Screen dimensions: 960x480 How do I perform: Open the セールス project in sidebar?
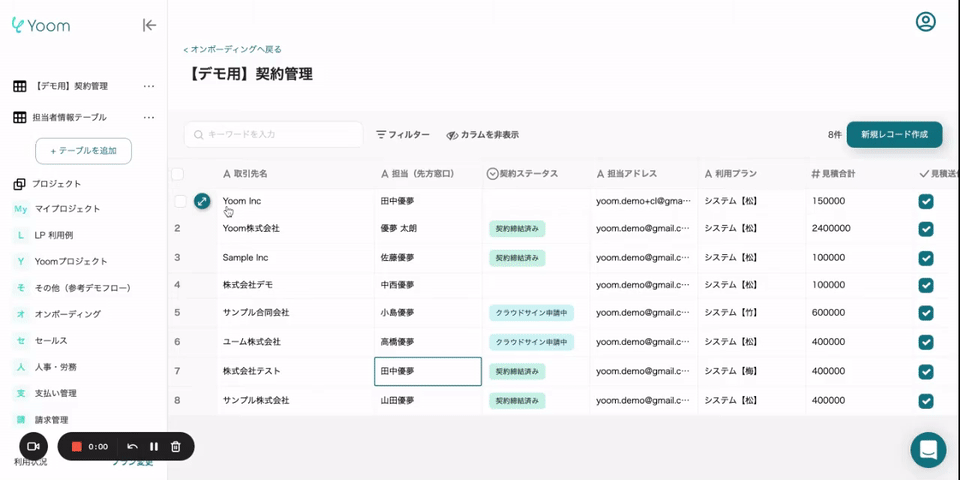click(51, 341)
